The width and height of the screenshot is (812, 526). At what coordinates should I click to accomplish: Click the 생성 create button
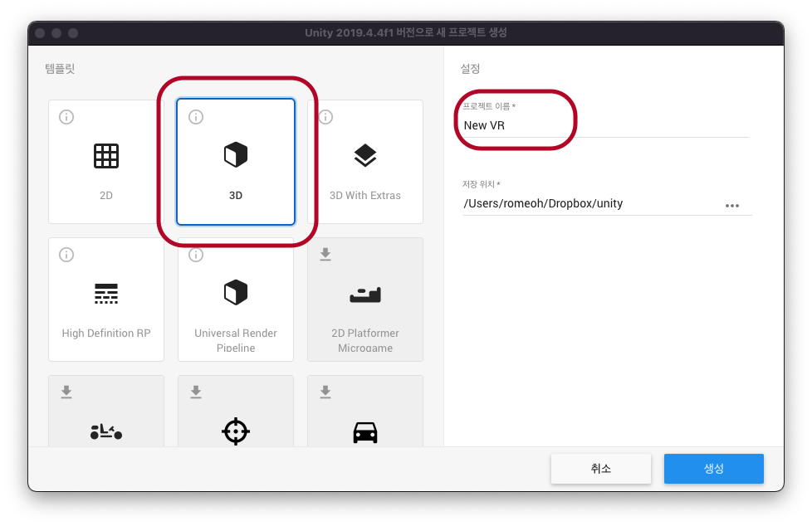coord(713,469)
